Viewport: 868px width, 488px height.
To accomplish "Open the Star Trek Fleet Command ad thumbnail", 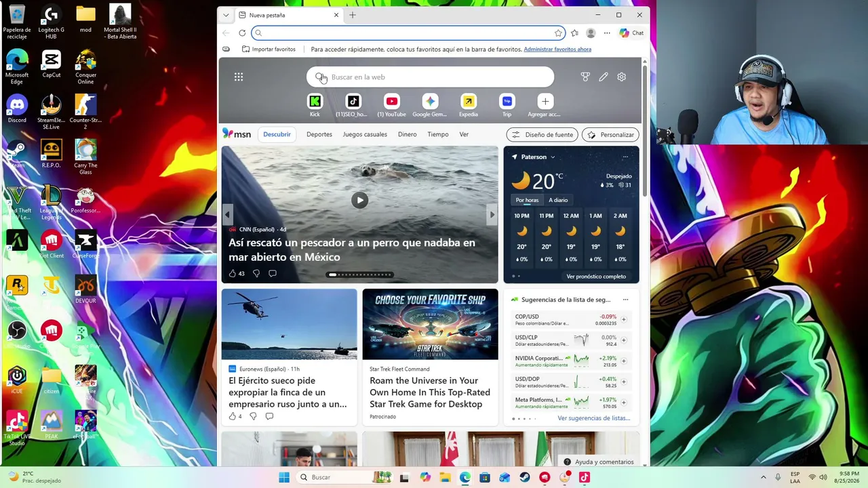I will pyautogui.click(x=430, y=324).
